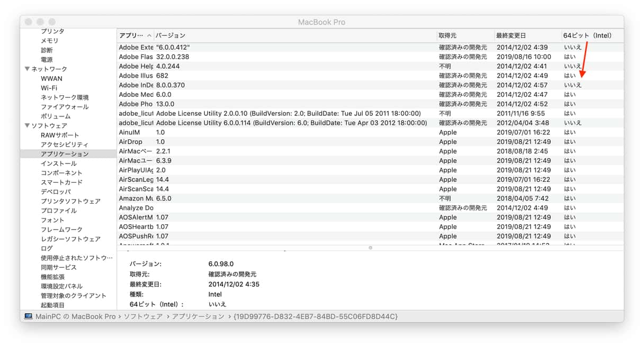
Task: Select RAWサポート under ソフトウェア
Action: pos(60,135)
